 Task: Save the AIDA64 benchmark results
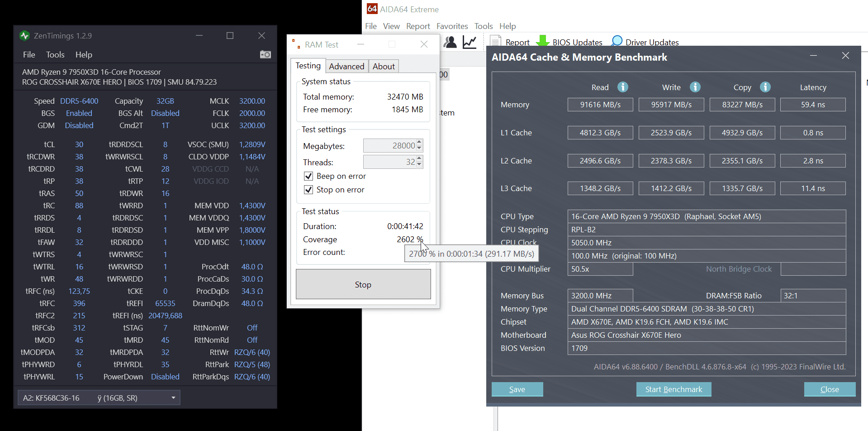click(517, 389)
